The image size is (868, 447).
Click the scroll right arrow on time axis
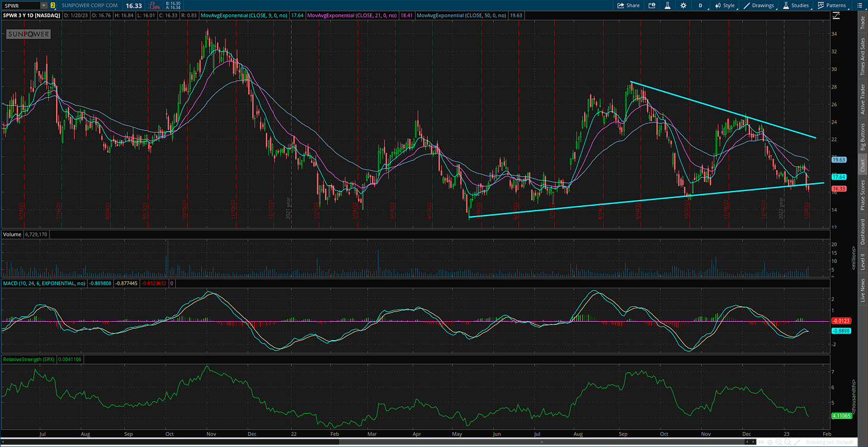[753, 442]
